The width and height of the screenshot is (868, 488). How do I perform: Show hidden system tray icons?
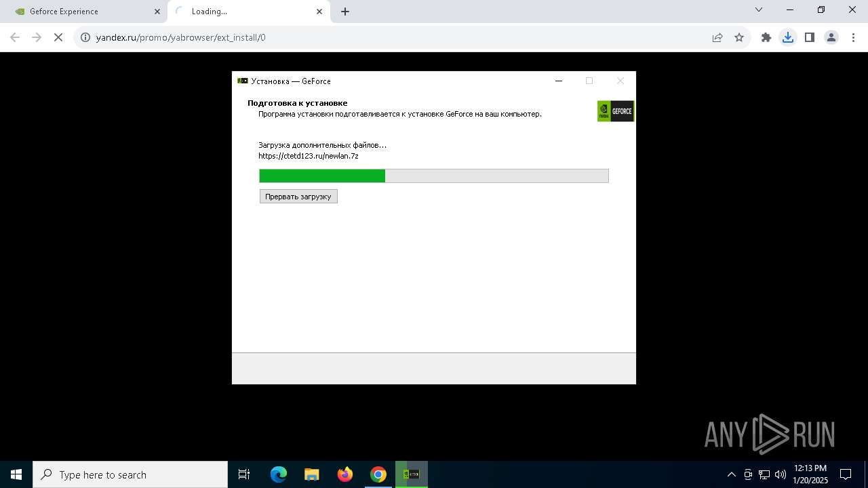[x=732, y=474]
